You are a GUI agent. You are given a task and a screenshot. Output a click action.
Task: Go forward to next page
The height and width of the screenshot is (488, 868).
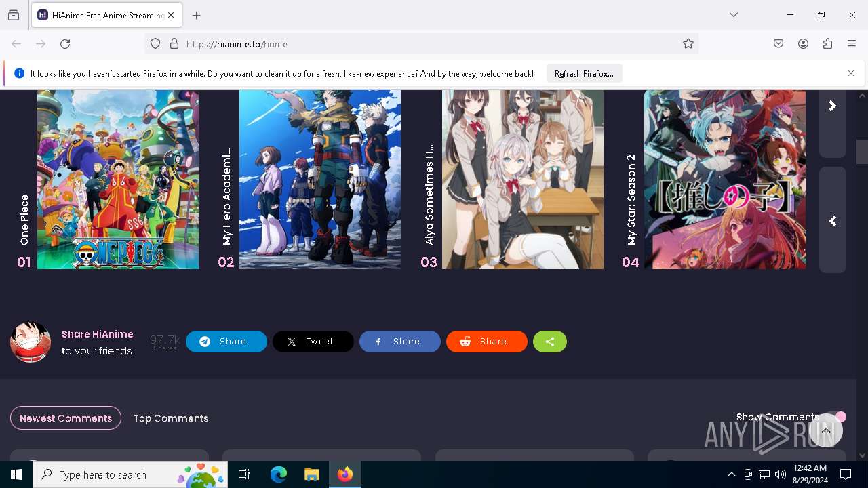coord(41,44)
